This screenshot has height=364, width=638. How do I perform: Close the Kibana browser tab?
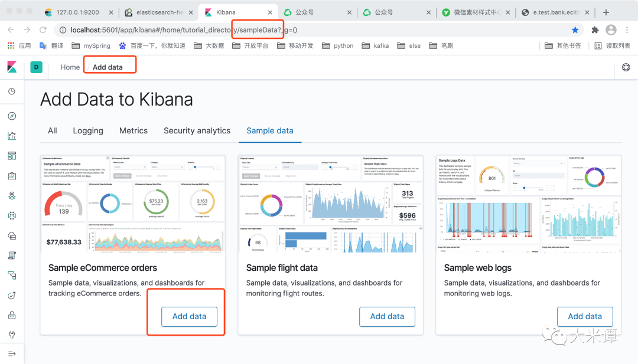point(270,12)
